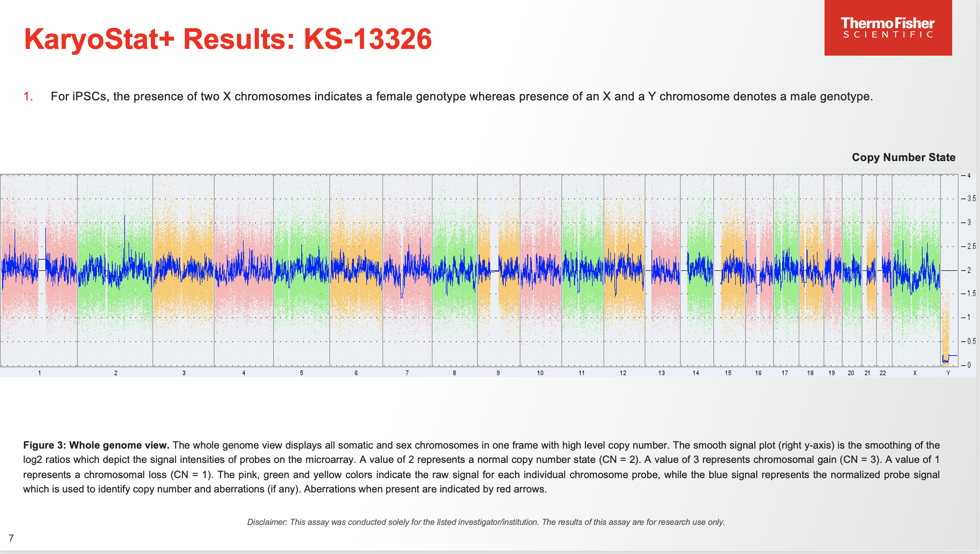Click the chromosome 2 axis label

pos(116,373)
